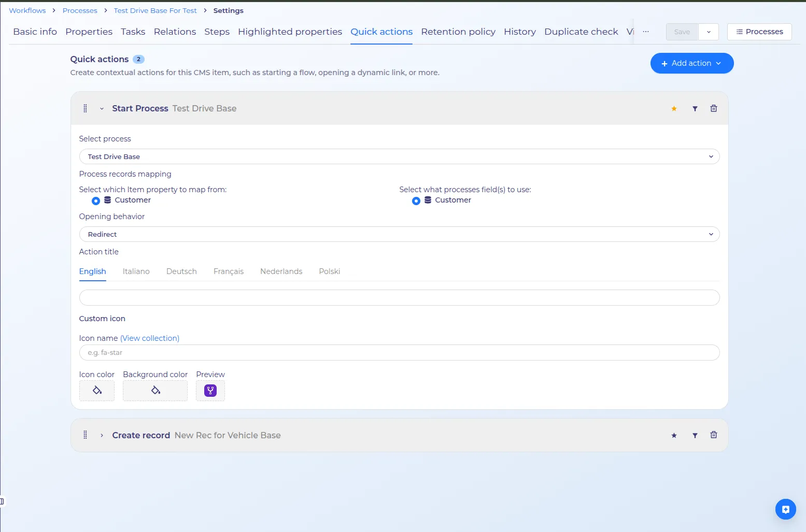This screenshot has height=532, width=806.
Task: Click the purple preview icon
Action: point(210,391)
